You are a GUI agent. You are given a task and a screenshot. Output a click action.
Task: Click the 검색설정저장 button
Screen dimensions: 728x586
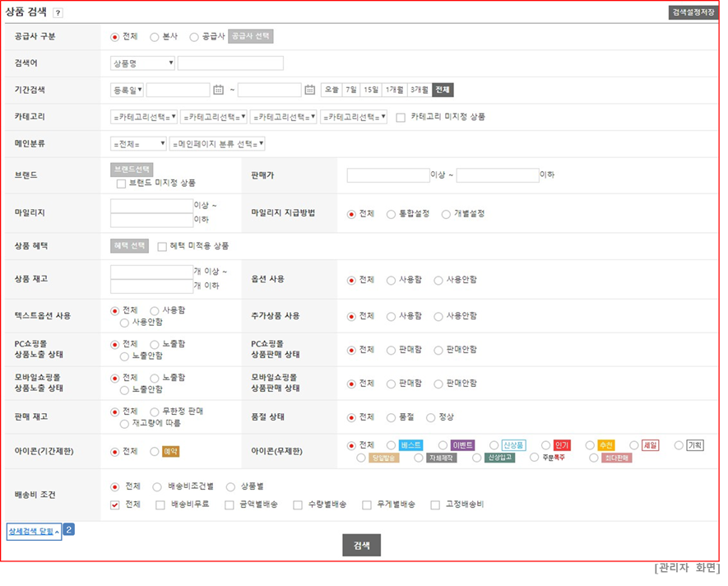[x=693, y=12]
